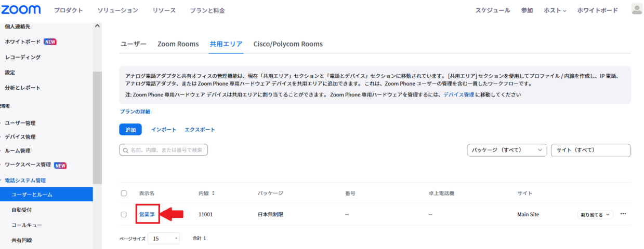Expand ルーム管理 in sidebar
644x249 pixels.
coord(18,151)
